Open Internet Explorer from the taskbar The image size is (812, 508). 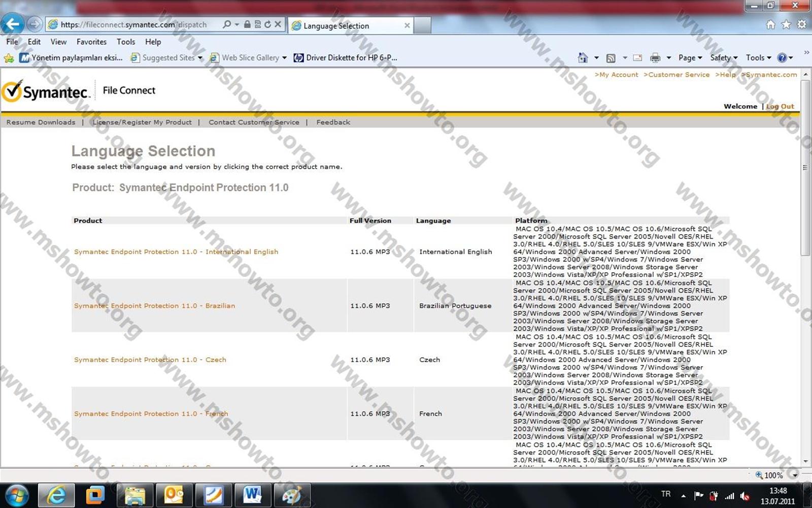pyautogui.click(x=56, y=495)
